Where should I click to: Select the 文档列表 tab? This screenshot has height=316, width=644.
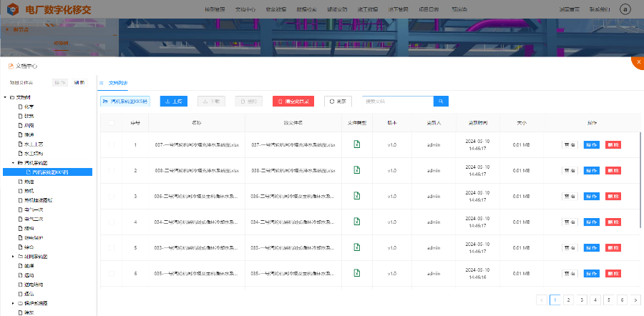pyautogui.click(x=118, y=83)
